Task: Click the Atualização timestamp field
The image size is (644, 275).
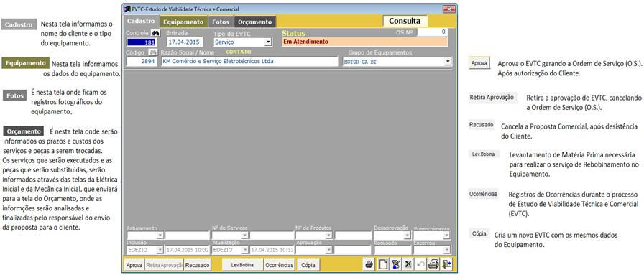Action: pos(272,250)
